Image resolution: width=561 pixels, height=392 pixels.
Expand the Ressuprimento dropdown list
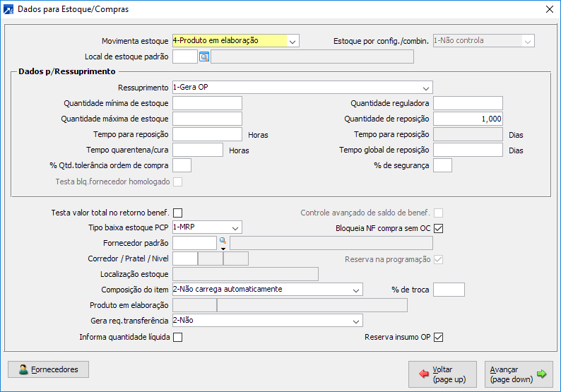point(425,88)
